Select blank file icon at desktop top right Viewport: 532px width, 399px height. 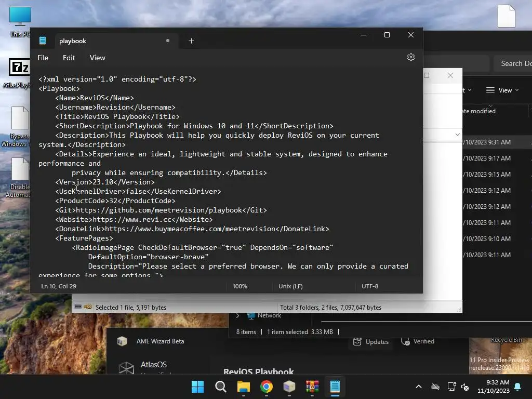(506, 16)
